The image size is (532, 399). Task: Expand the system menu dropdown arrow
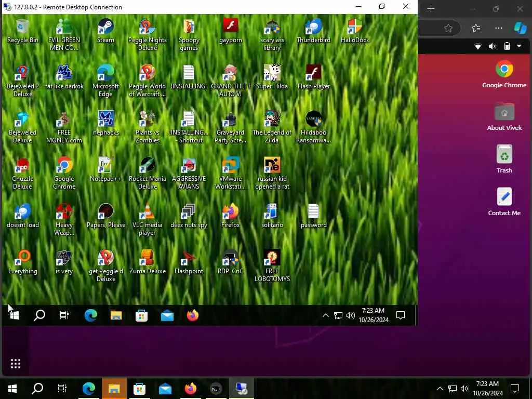[x=519, y=46]
